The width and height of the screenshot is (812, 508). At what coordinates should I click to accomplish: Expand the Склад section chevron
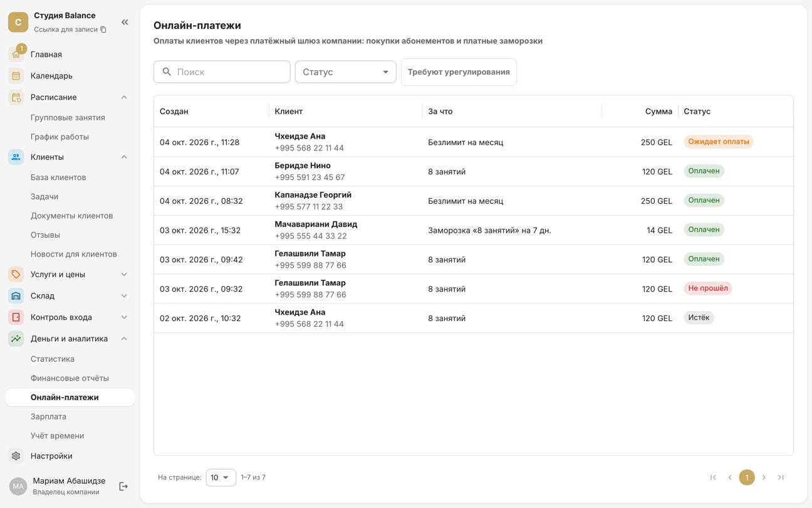124,295
